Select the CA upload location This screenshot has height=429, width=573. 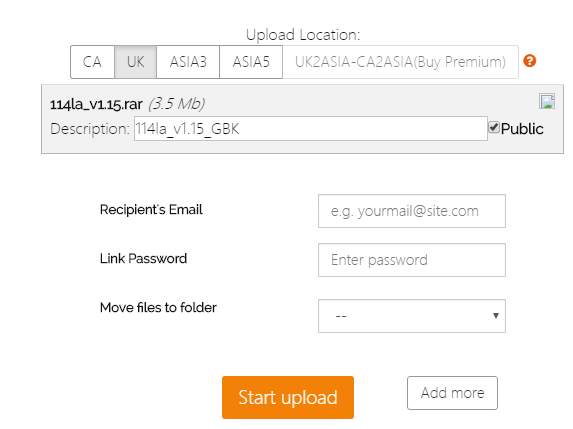92,62
